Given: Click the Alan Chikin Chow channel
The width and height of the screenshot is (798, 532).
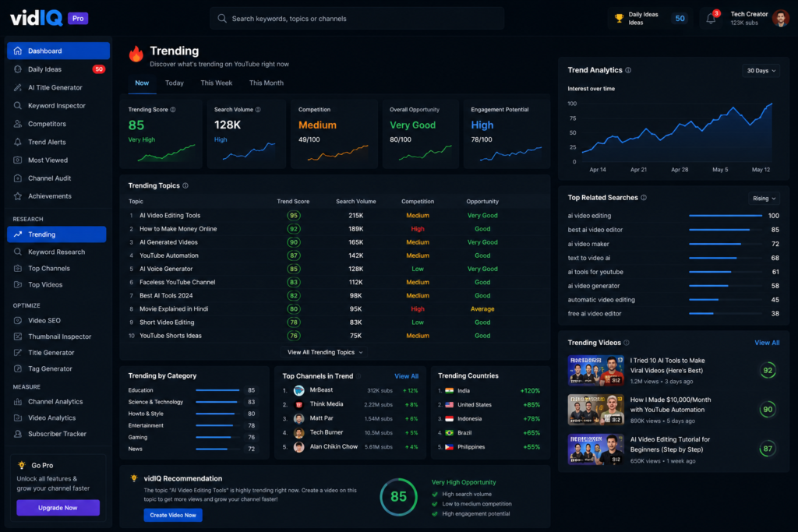Looking at the screenshot, I should tap(350, 447).
